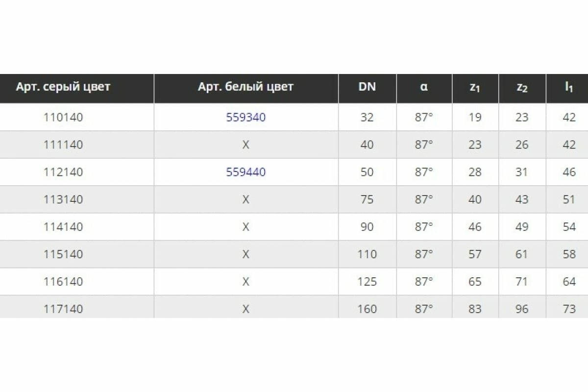Image resolution: width=588 pixels, height=392 pixels.
Task: Select gray article cell 110140
Action: 63,118
